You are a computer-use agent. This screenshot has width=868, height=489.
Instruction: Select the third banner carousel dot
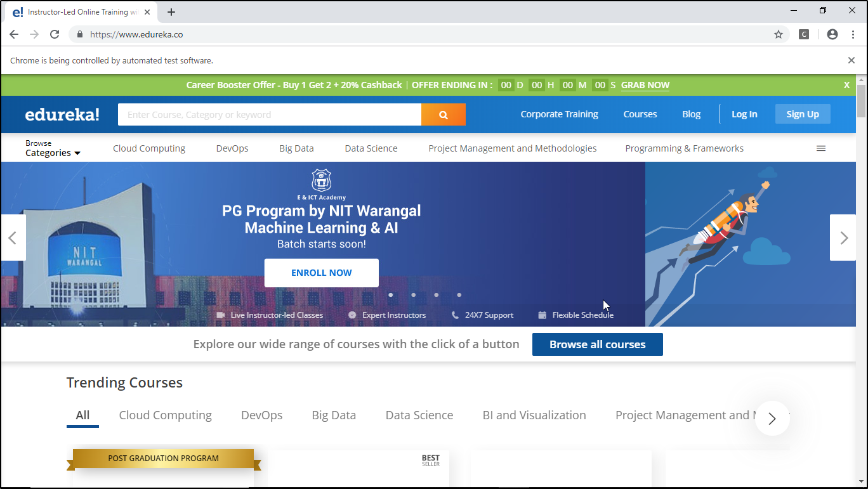point(437,295)
